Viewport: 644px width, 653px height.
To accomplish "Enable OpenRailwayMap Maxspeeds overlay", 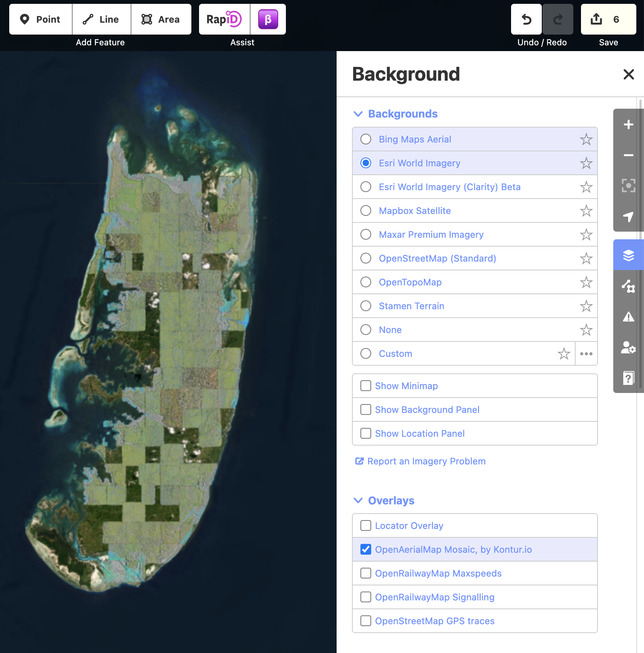I will [x=366, y=573].
